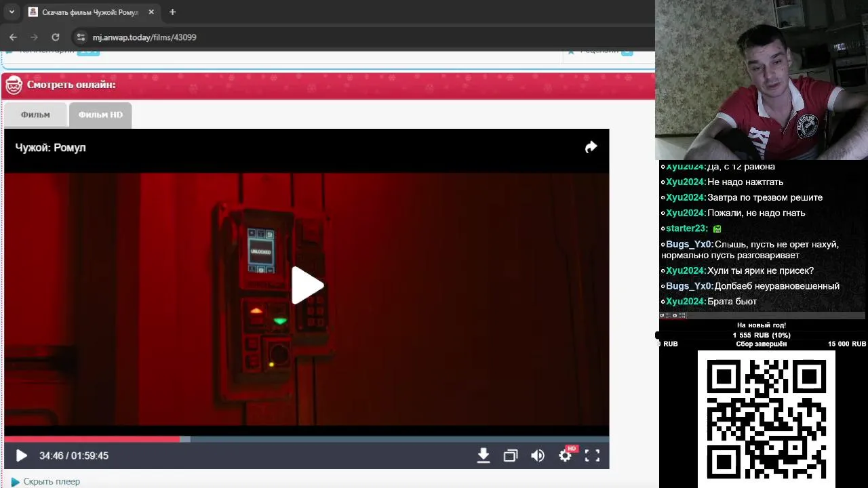
Task: Go back with browser back arrow
Action: click(13, 37)
